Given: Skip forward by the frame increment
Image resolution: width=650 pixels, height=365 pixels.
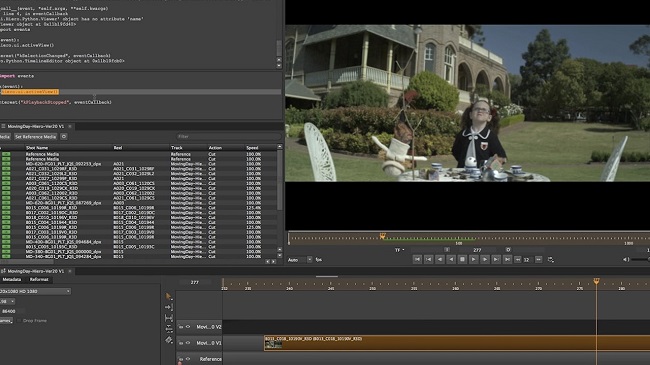Looking at the screenshot, I should [x=538, y=260].
